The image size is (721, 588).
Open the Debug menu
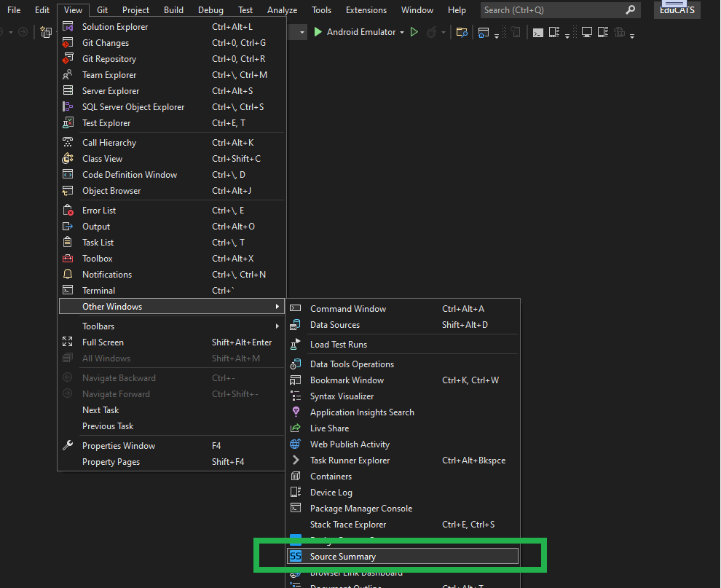coord(210,9)
